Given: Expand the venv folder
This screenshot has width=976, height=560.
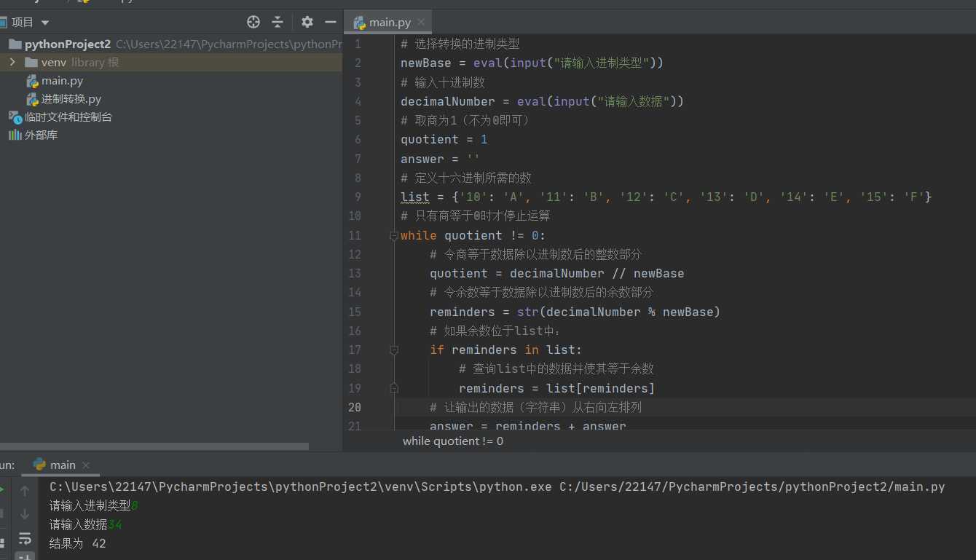Looking at the screenshot, I should tap(12, 63).
